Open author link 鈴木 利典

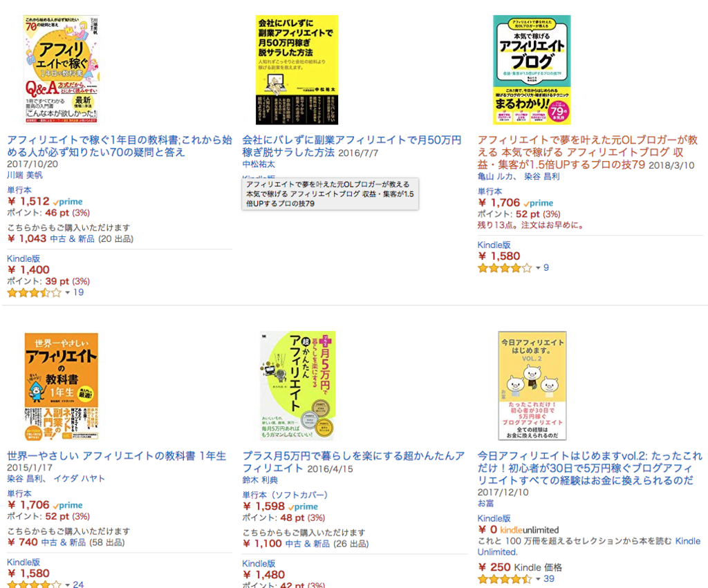(260, 480)
